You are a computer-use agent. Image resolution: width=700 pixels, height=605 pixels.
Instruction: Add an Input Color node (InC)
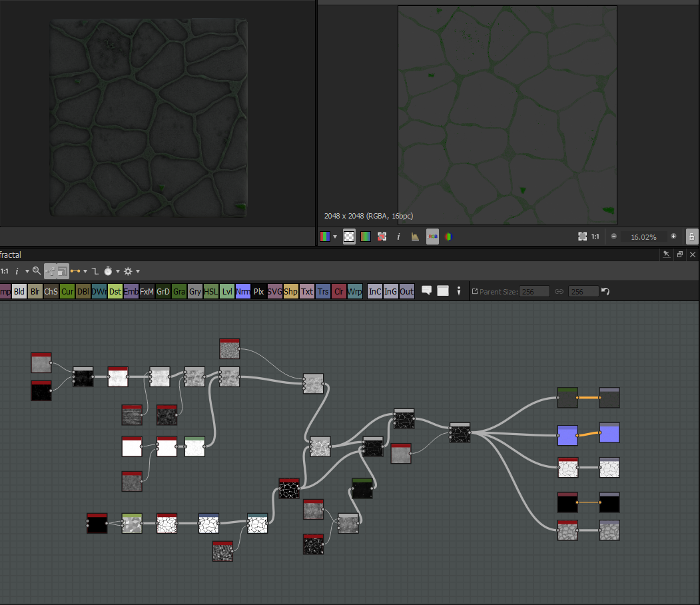click(x=375, y=292)
